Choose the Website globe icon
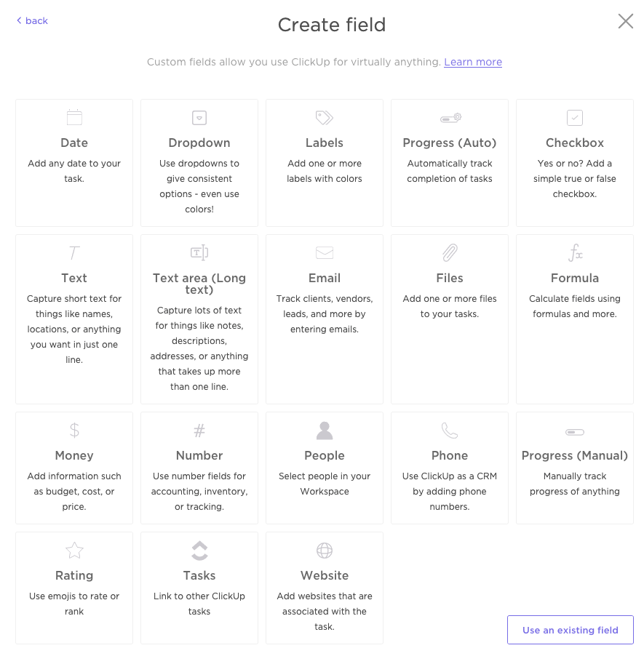 tap(325, 550)
